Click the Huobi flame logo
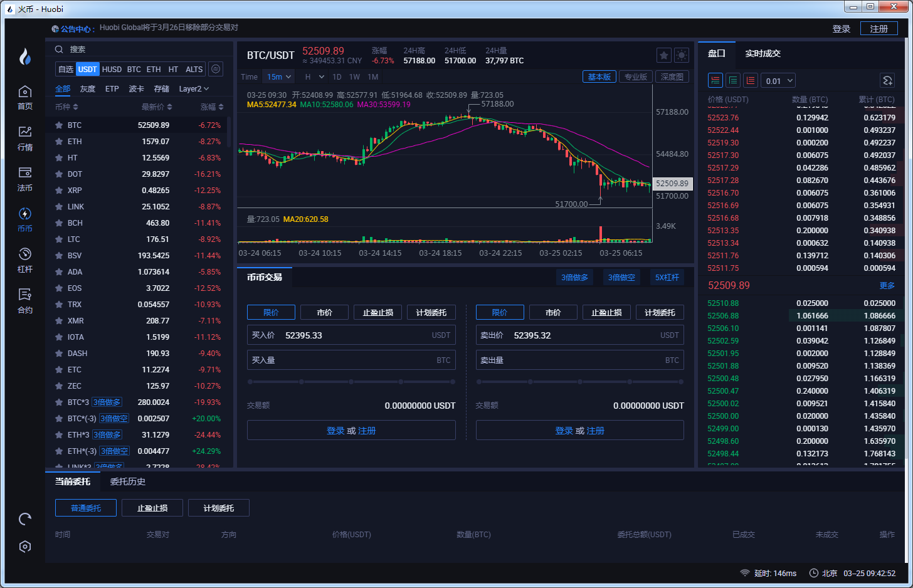Viewport: 913px width, 588px height. point(25,57)
